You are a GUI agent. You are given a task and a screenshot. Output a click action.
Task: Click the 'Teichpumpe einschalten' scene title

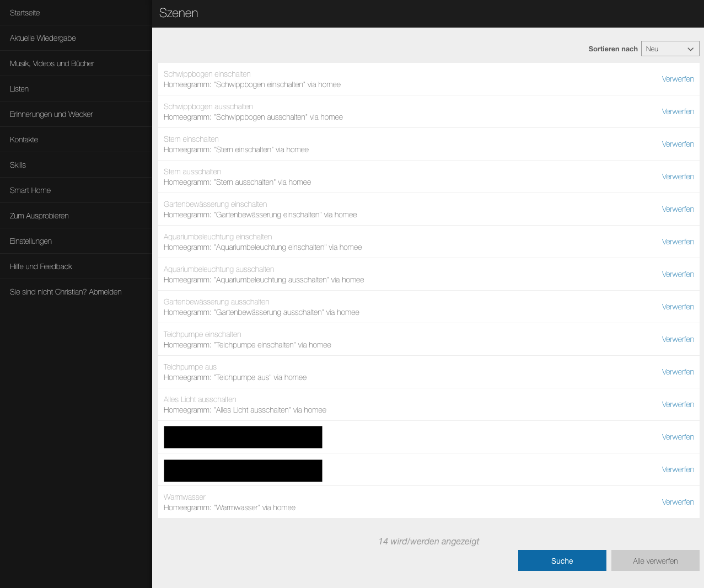click(202, 334)
